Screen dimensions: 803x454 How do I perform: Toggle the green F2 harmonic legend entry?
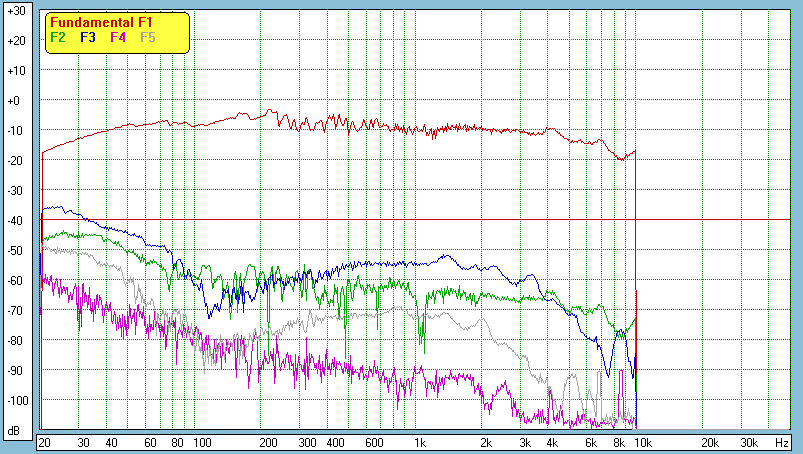[x=57, y=37]
